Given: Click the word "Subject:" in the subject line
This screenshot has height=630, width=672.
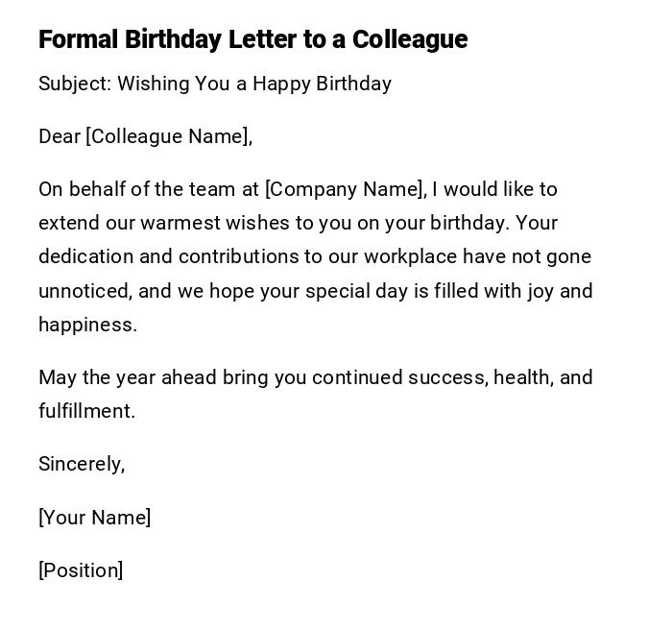Looking at the screenshot, I should coord(75,84).
